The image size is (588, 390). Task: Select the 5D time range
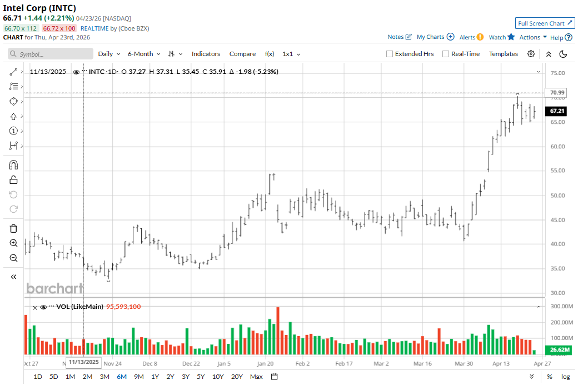click(53, 377)
